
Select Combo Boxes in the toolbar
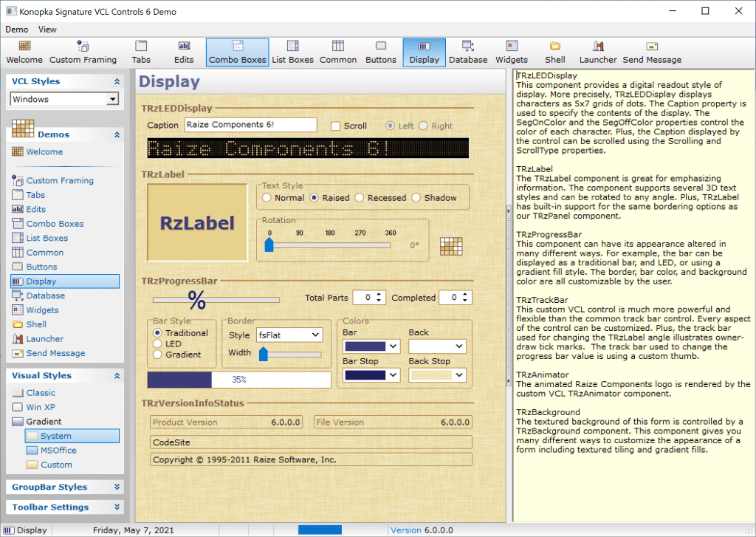(237, 52)
